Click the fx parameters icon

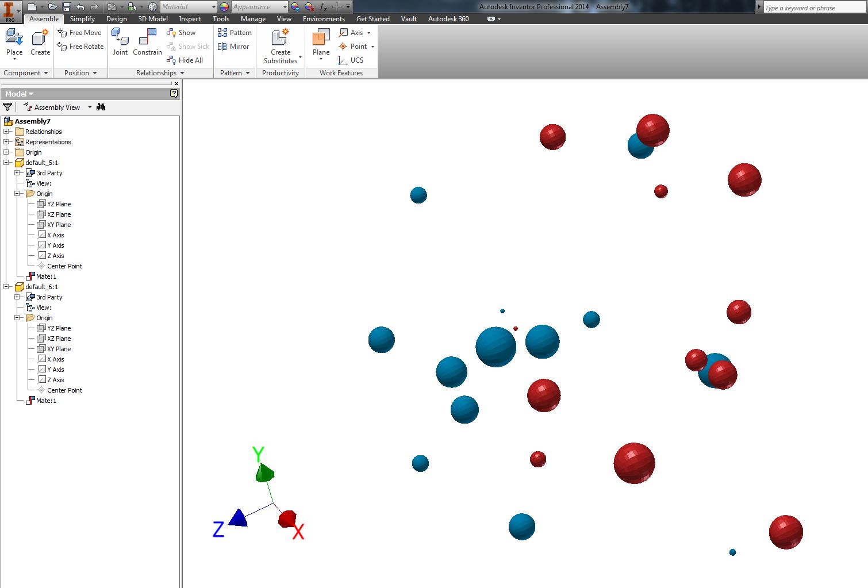pyautogui.click(x=323, y=7)
